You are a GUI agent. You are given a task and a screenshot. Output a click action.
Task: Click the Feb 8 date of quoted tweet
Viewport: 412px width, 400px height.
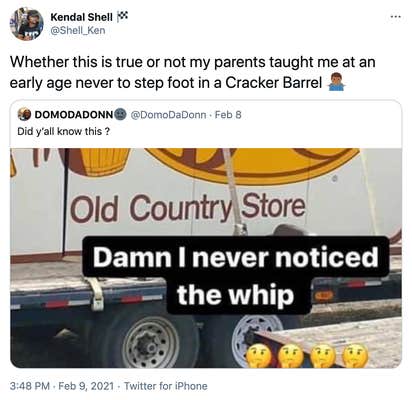tap(228, 115)
